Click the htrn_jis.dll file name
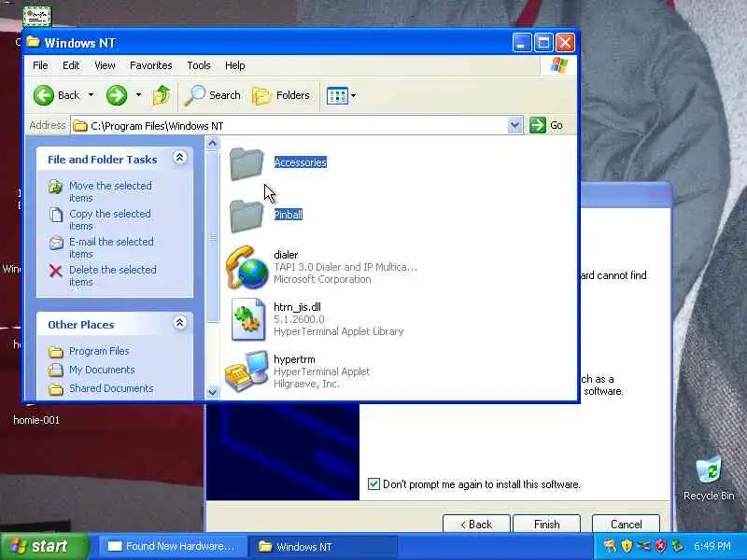747x560 pixels. [297, 307]
